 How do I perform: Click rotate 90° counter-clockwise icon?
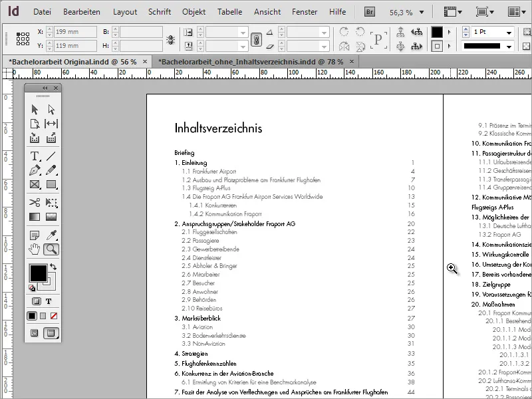(x=360, y=32)
